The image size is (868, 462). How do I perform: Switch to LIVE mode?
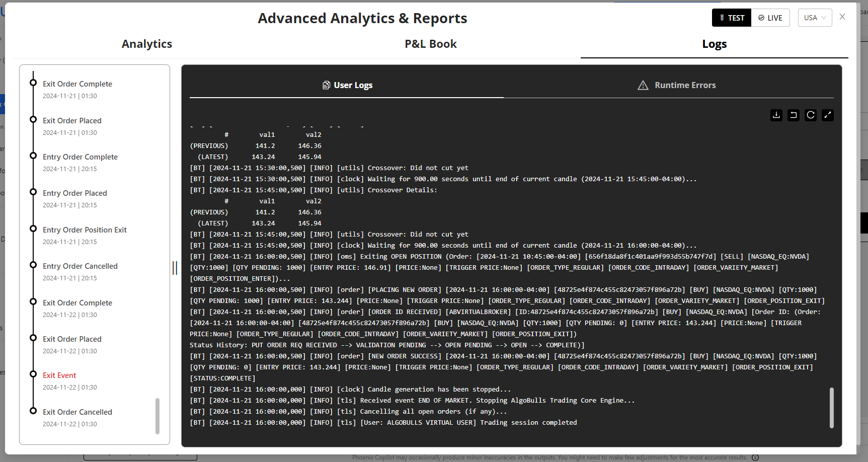click(770, 18)
